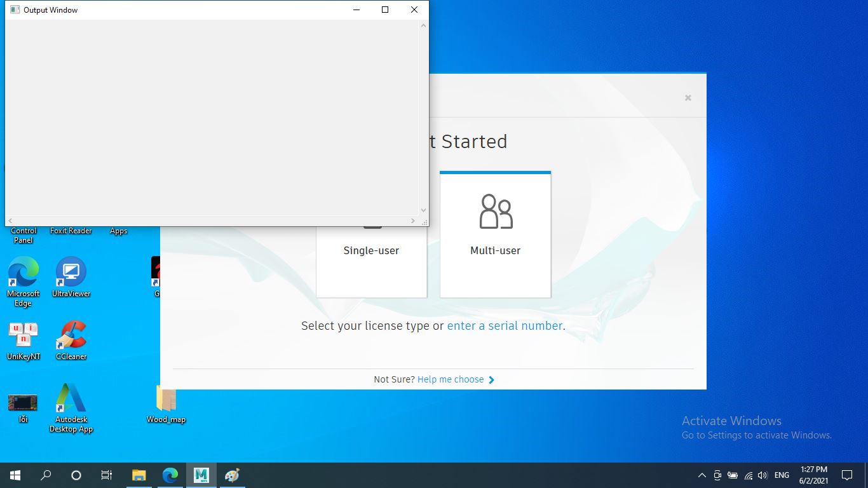Select the Multi-user license option
This screenshot has width=868, height=488.
pyautogui.click(x=495, y=234)
